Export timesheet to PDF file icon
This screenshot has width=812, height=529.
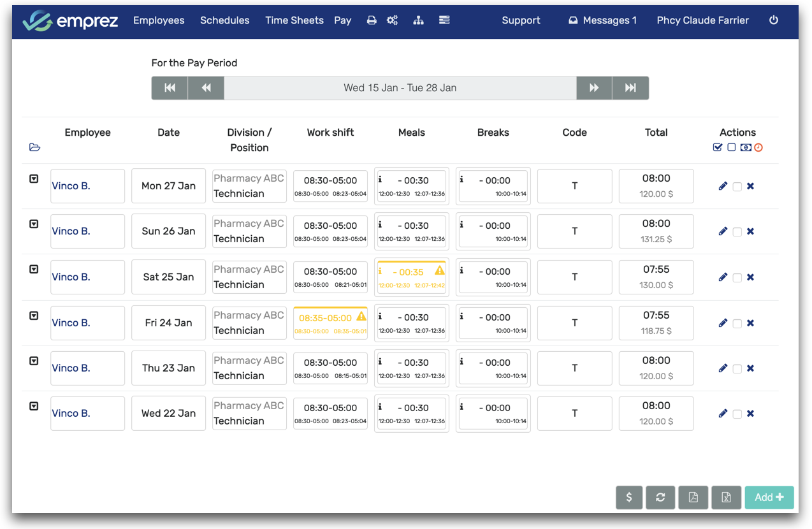click(693, 497)
